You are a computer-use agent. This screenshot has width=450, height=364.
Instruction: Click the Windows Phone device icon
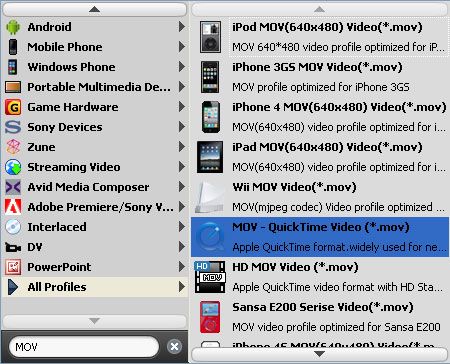(x=13, y=67)
